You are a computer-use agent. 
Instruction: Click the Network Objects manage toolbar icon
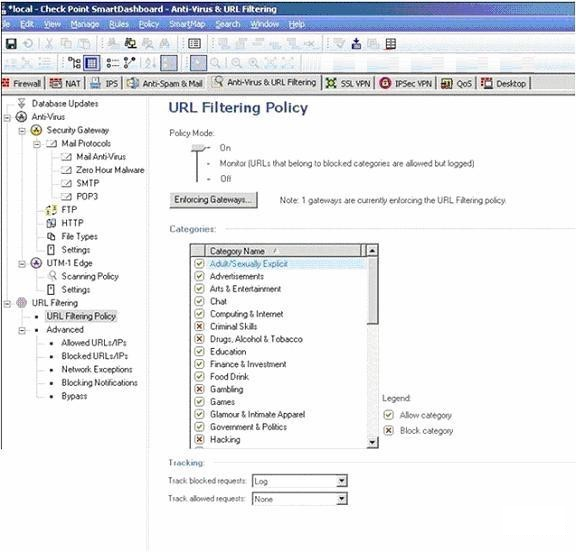pyautogui.click(x=130, y=44)
